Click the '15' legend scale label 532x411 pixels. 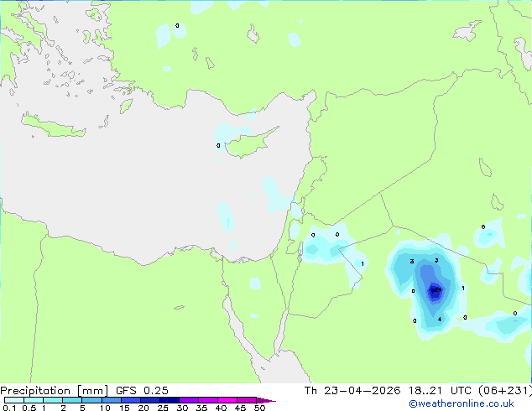(124, 408)
